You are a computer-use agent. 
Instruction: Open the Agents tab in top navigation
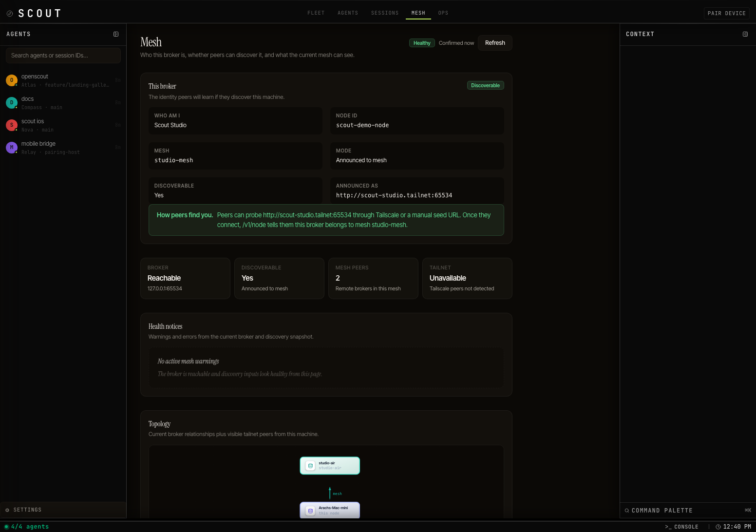point(348,13)
